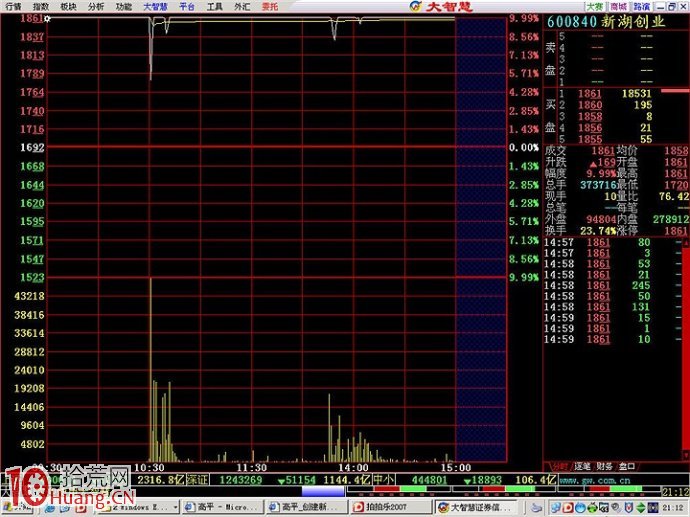Click buy price 4 value 1856
The image size is (690, 517).
coord(589,128)
